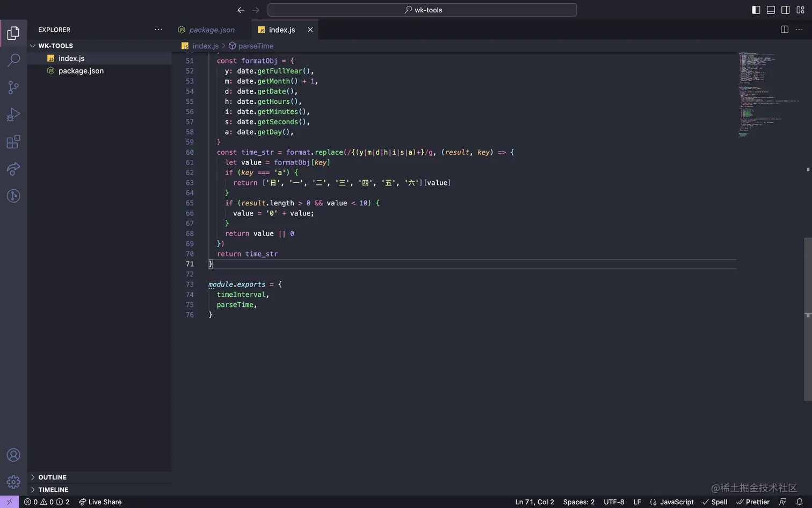Toggle the bottom panel visibility
The height and width of the screenshot is (508, 812).
click(771, 10)
